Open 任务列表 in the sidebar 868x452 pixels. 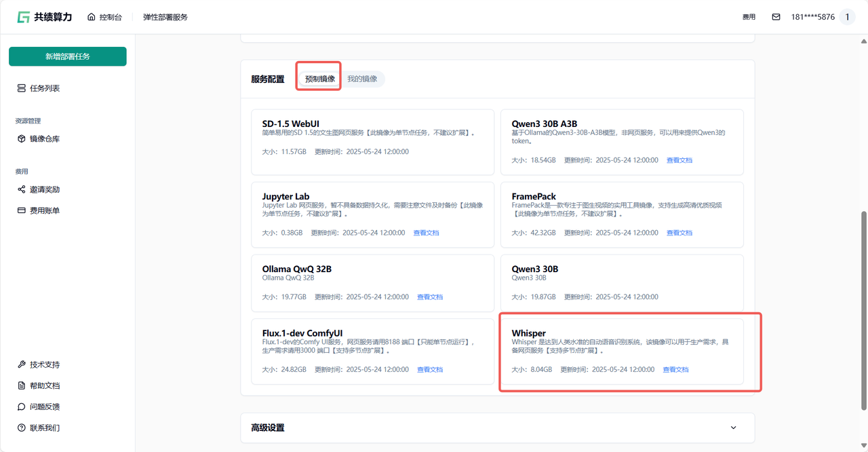pos(44,88)
